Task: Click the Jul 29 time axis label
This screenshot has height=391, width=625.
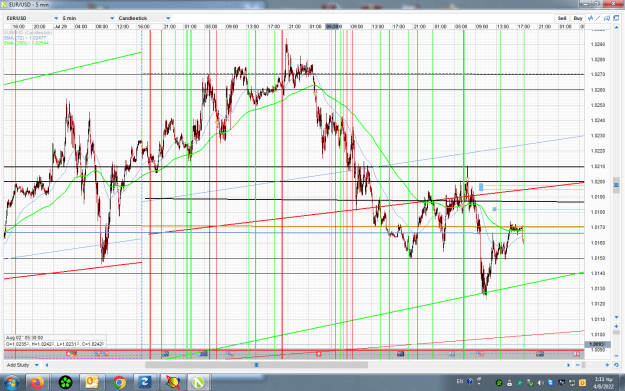Action: click(61, 27)
